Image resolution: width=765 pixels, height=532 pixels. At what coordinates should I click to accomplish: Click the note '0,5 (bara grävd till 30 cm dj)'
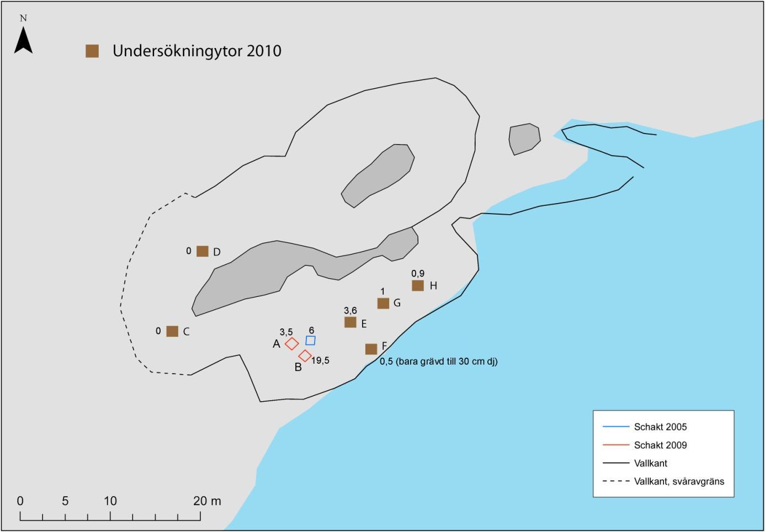point(439,362)
